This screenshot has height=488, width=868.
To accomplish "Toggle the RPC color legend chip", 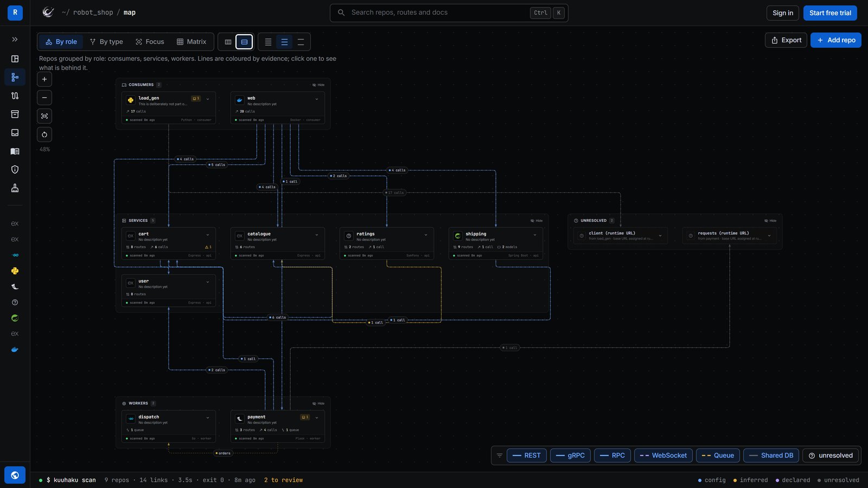I will click(x=612, y=455).
